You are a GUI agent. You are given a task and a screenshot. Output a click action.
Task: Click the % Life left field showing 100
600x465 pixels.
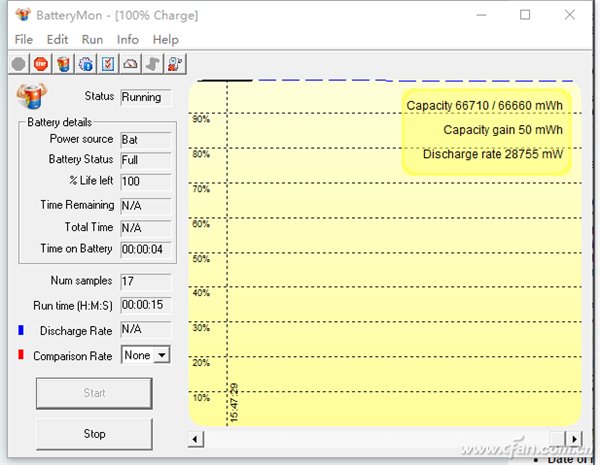click(145, 181)
